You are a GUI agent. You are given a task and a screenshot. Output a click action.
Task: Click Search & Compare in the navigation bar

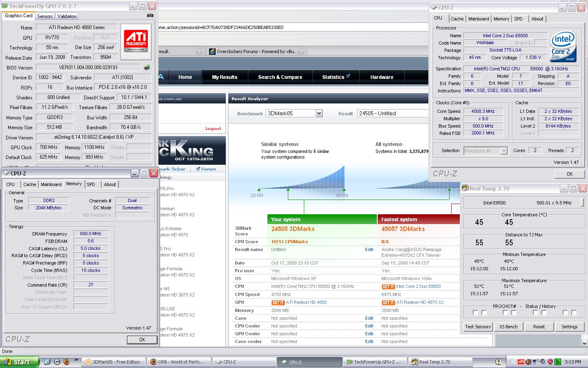point(280,77)
